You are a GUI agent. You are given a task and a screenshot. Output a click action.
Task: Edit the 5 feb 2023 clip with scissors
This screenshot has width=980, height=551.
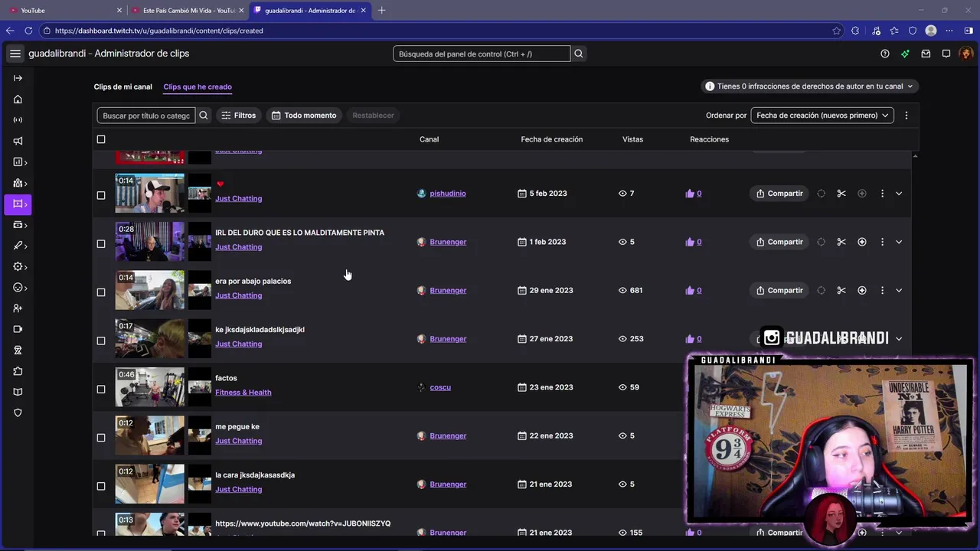pos(841,194)
